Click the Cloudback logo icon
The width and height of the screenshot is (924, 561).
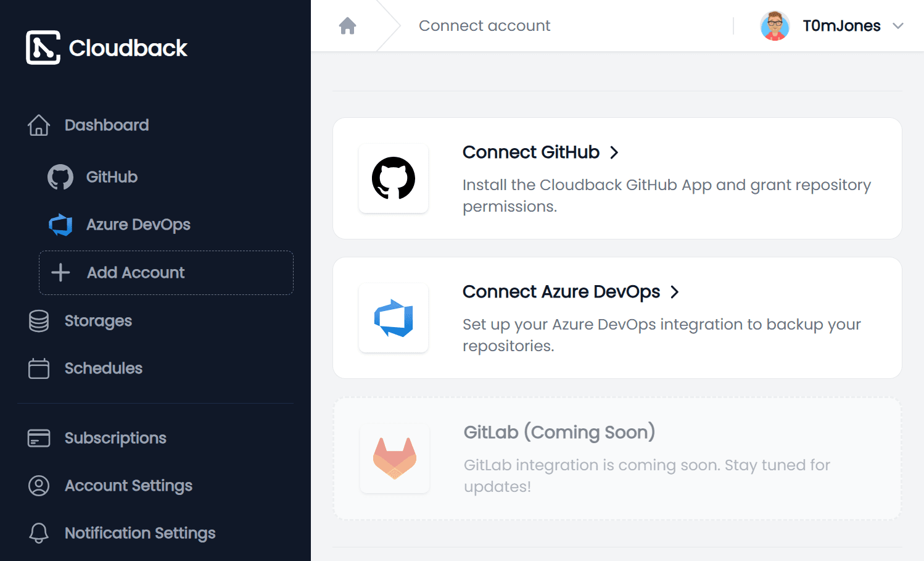point(43,48)
